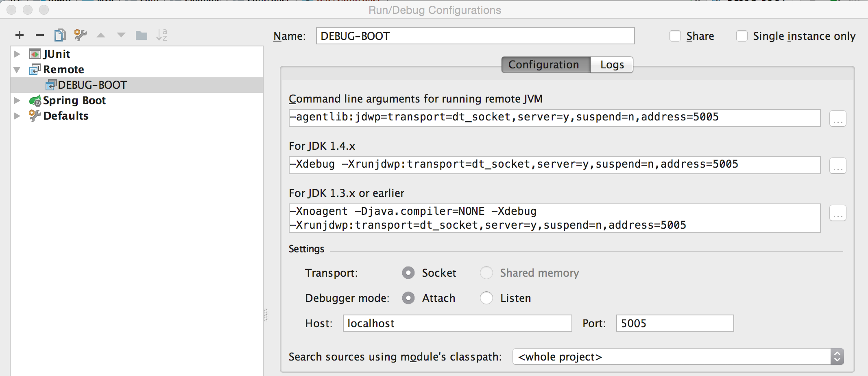Switch to the Configuration tab
This screenshot has width=868, height=376.
point(545,64)
